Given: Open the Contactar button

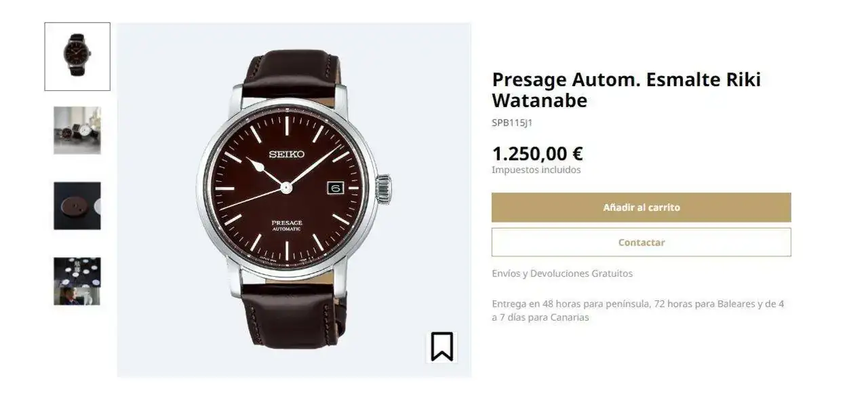Looking at the screenshot, I should click(641, 242).
